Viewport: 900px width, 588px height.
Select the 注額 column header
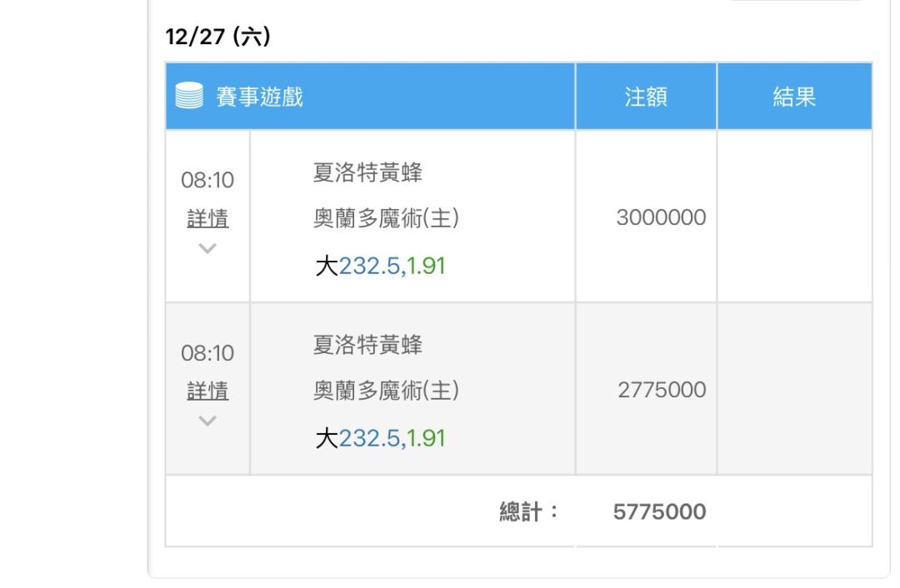[x=646, y=97]
